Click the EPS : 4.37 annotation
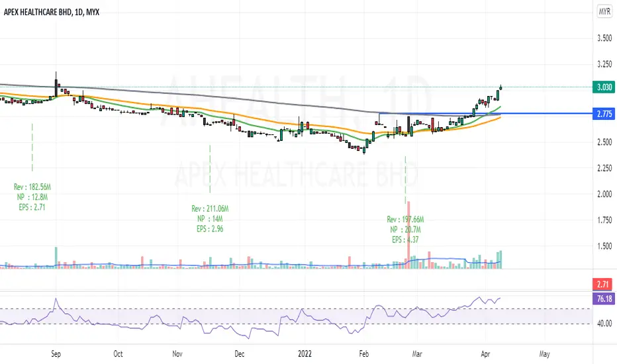Screen dimensions: 617x364 405,240
